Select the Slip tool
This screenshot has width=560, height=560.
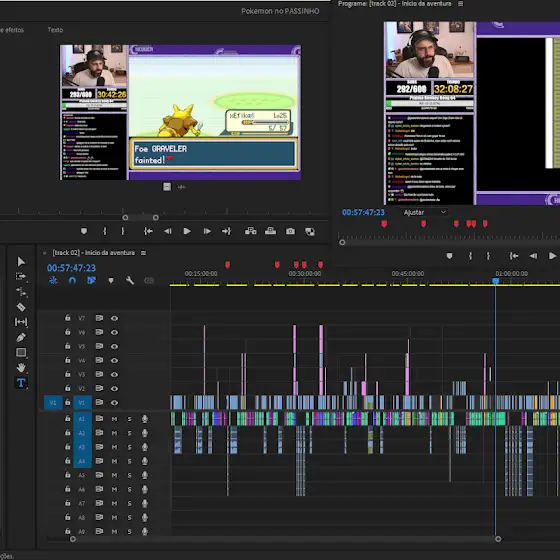coord(21,322)
